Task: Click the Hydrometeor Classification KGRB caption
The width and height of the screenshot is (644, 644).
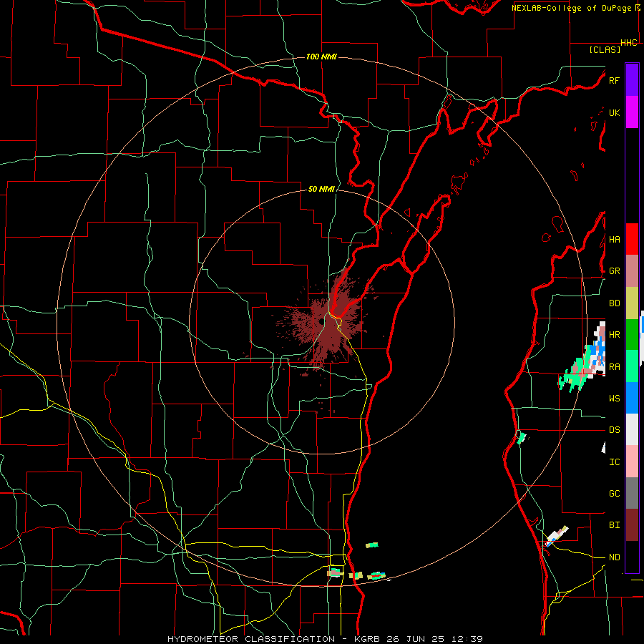Action: click(325, 639)
